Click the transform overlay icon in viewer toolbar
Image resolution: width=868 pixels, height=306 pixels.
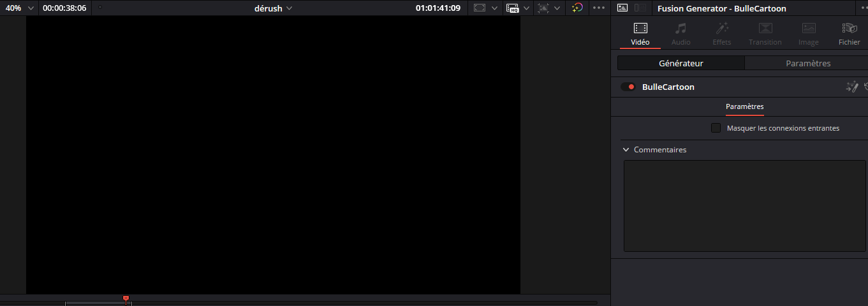coord(543,8)
